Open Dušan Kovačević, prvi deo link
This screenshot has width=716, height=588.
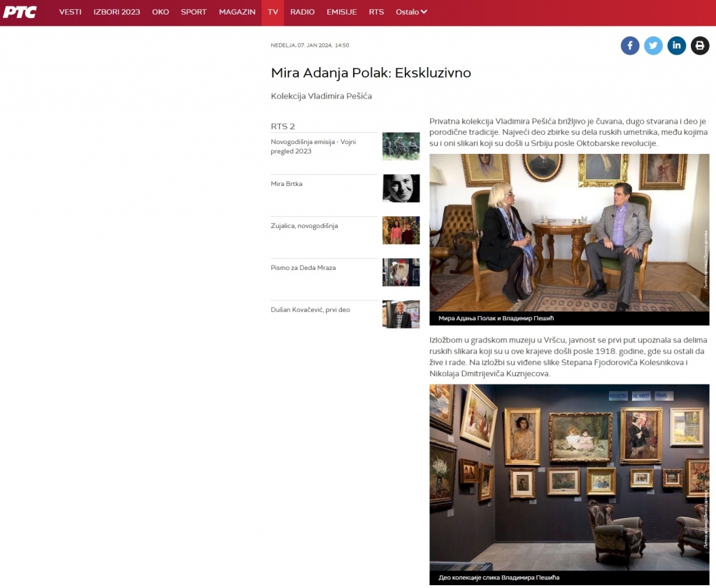310,310
